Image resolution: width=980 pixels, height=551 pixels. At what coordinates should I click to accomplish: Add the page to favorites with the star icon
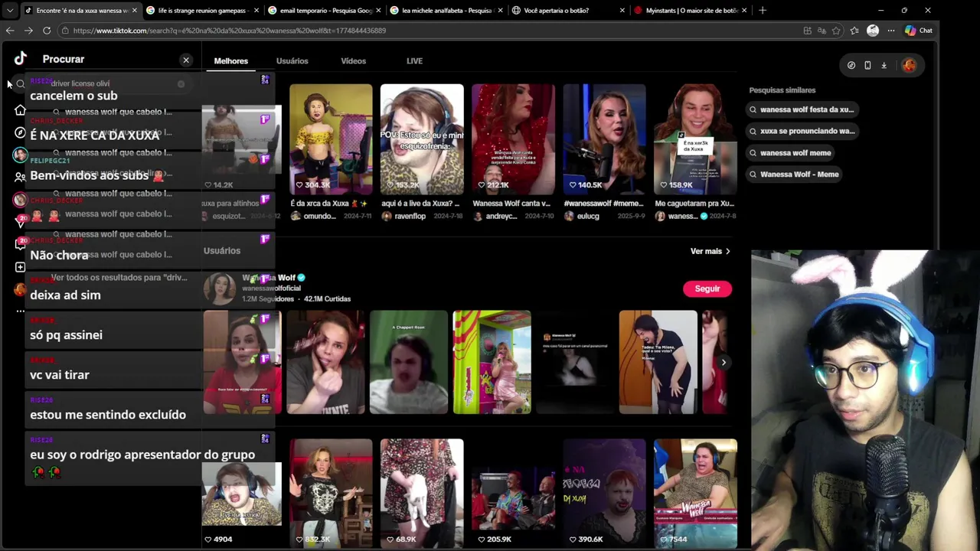coord(836,31)
